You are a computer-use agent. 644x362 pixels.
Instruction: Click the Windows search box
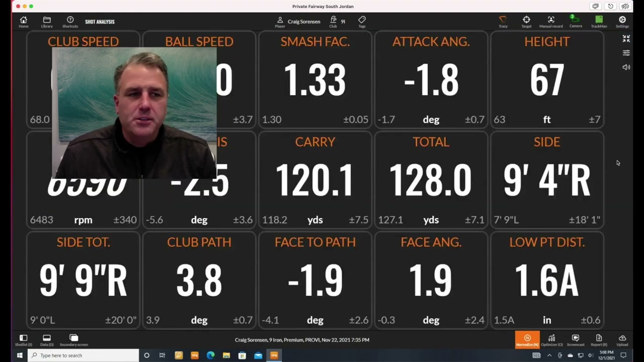pos(83,355)
